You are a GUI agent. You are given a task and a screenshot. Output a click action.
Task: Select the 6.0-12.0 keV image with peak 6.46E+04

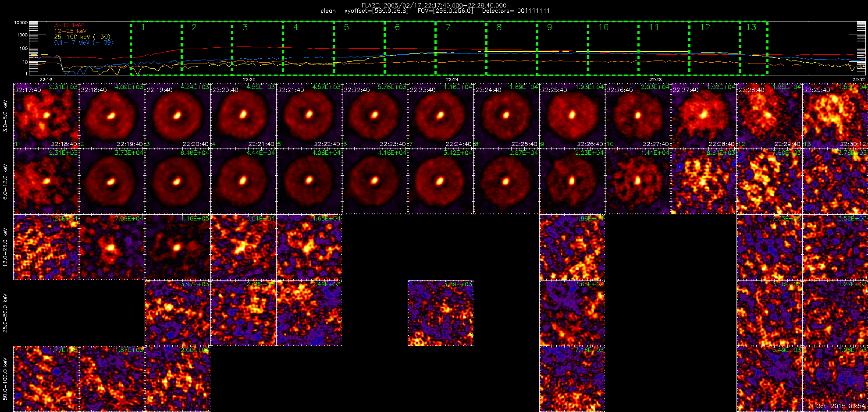(178, 181)
